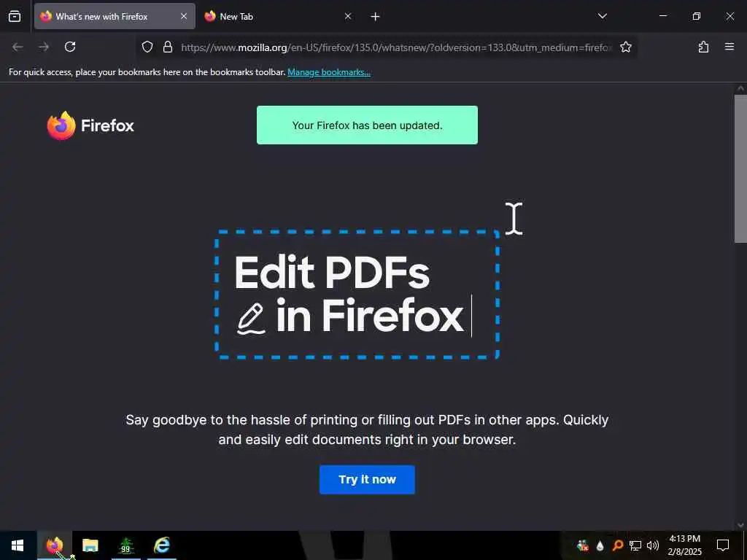Screen dimensions: 747x560
Task: Click the vertical scrollbar thumb
Action: [x=740, y=169]
